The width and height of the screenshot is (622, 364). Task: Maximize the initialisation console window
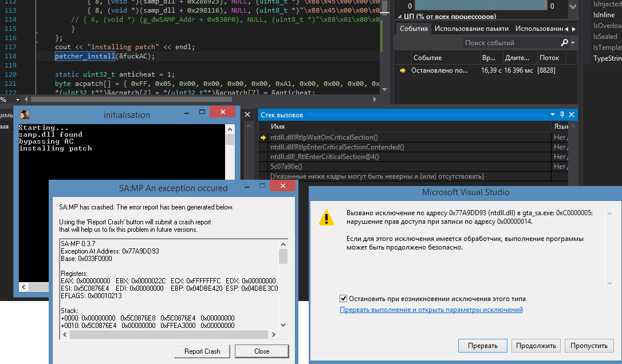pos(202,112)
